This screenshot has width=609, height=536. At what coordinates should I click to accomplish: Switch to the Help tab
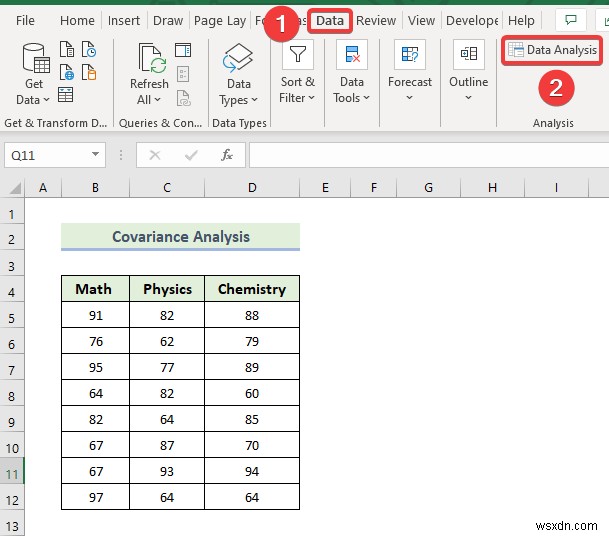point(521,21)
